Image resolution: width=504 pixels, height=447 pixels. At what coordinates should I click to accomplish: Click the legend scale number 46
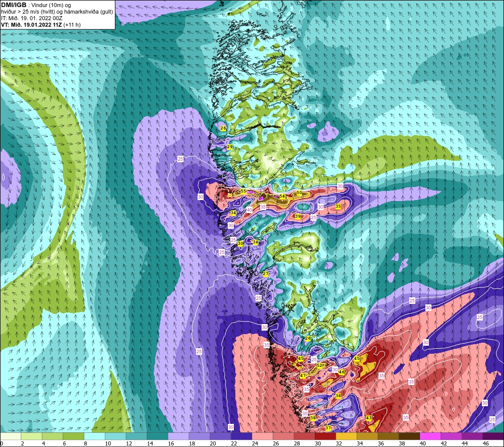pyautogui.click(x=486, y=443)
